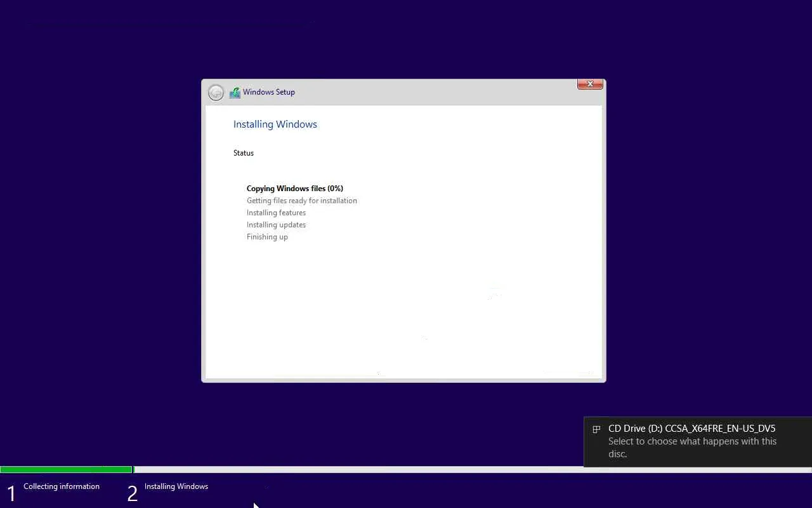Click the CD drive notification icon
Screen dimensions: 812x508
coord(596,429)
